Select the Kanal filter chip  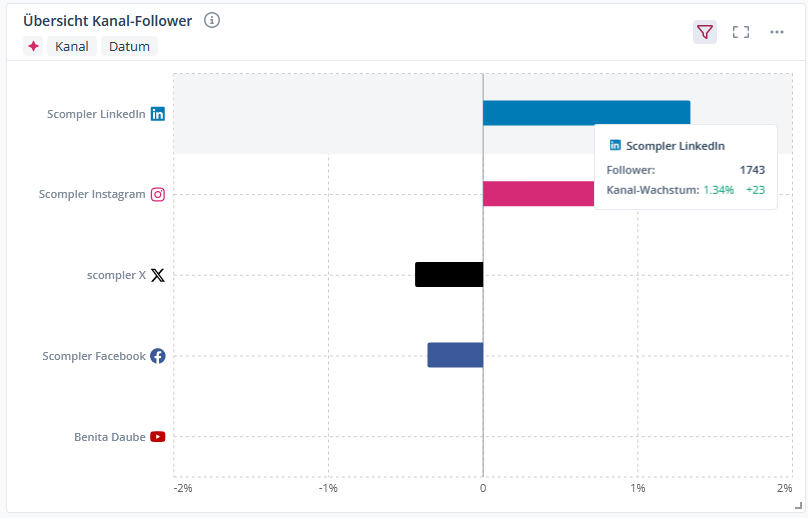[x=72, y=46]
